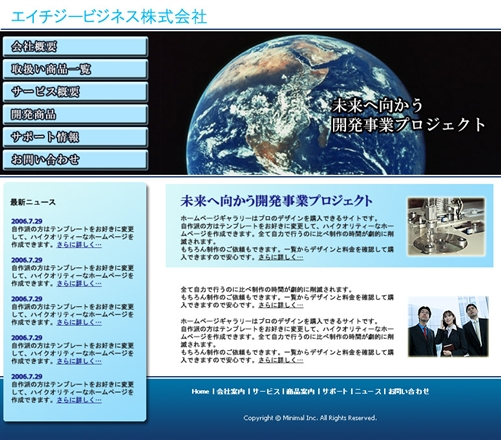Image resolution: width=501 pixels, height=440 pixels.
Task: Click the earth hero banner image
Action: click(x=324, y=103)
